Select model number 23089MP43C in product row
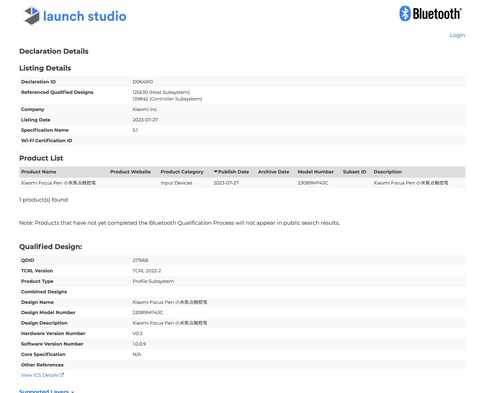This screenshot has height=393, width=480. coord(313,183)
